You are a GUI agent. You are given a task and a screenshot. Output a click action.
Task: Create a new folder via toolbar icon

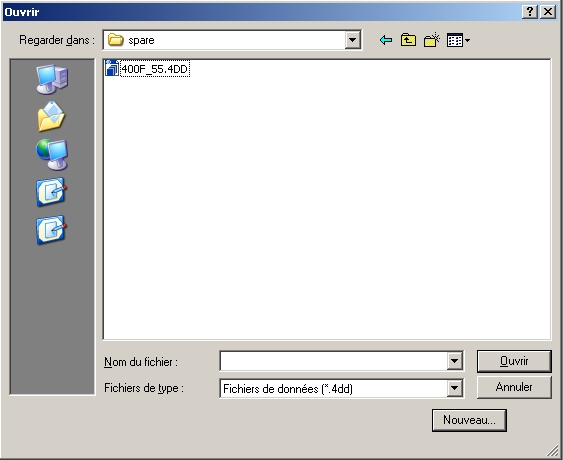[432, 40]
